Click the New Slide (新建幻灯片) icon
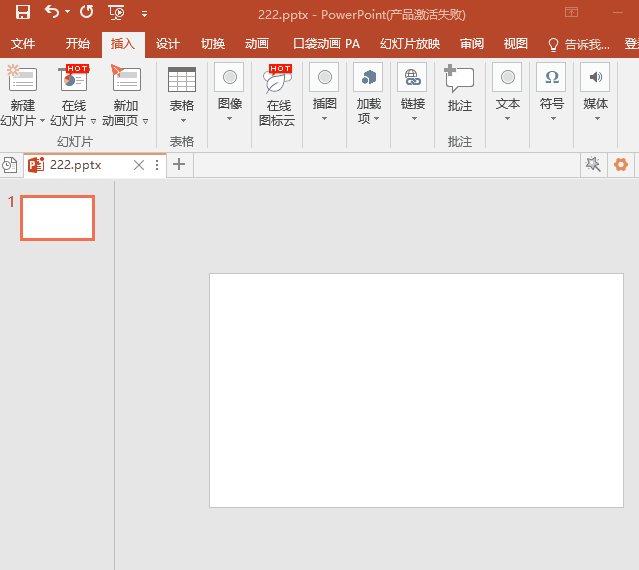Viewport: 639px width, 570px height. click(x=22, y=80)
